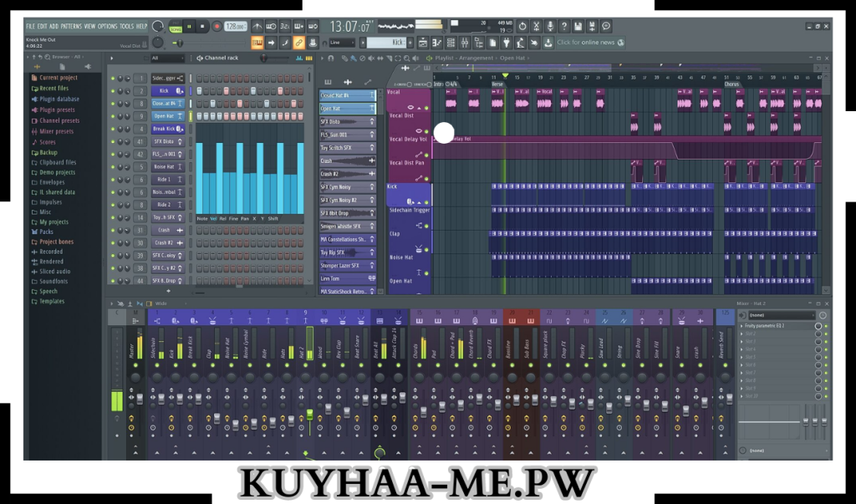Viewport: 856px width, 504px height.
Task: Adjust the Channel rack swing slider
Action: point(263,58)
